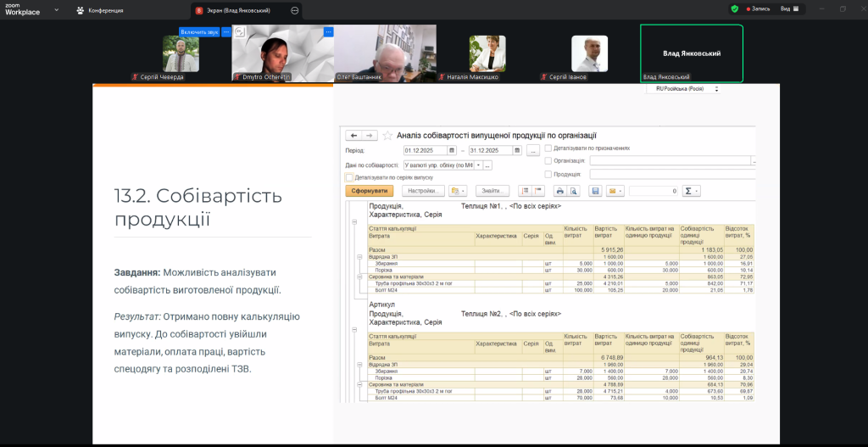The height and width of the screenshot is (447, 868).
Task: Click the favorites star next to report title
Action: 388,135
